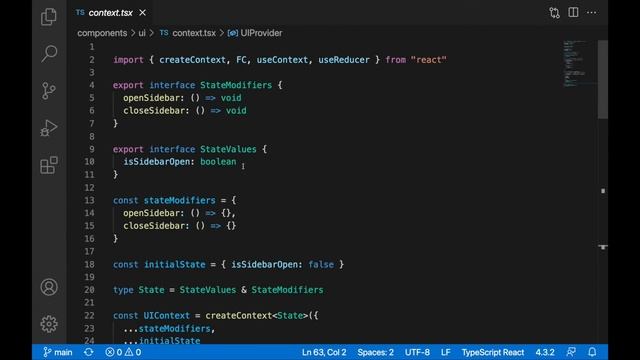Open the Extensions view
Viewport: 640px width, 360px height.
pyautogui.click(x=49, y=165)
